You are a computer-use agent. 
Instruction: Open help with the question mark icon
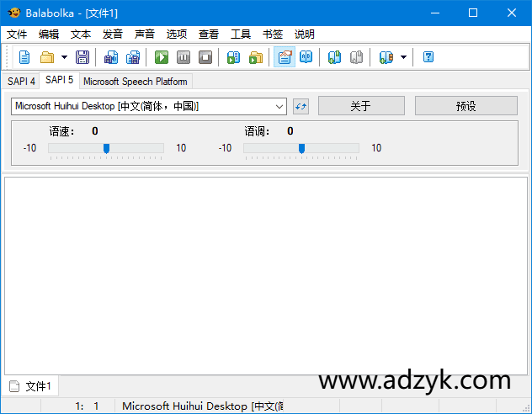pyautogui.click(x=428, y=57)
